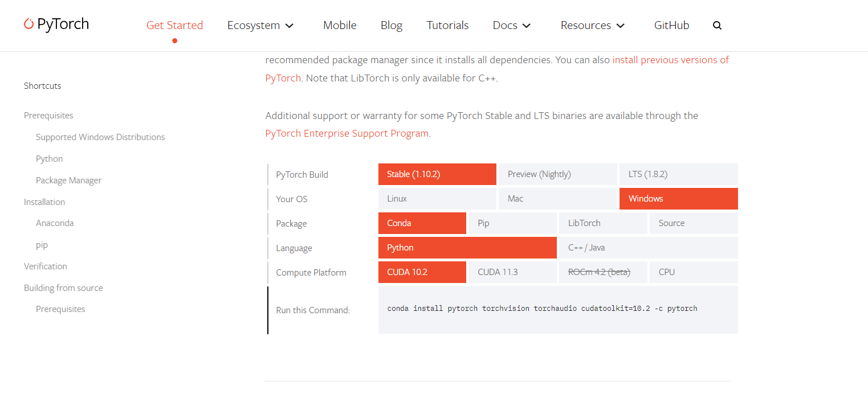Screen dimensions: 868x398
Task: Select Conda package option
Action: click(x=422, y=223)
